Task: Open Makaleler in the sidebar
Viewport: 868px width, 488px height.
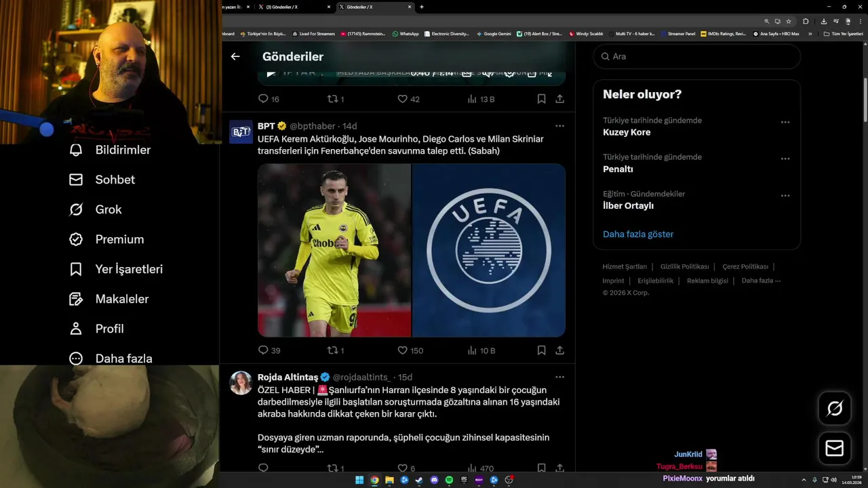Action: pos(108,299)
